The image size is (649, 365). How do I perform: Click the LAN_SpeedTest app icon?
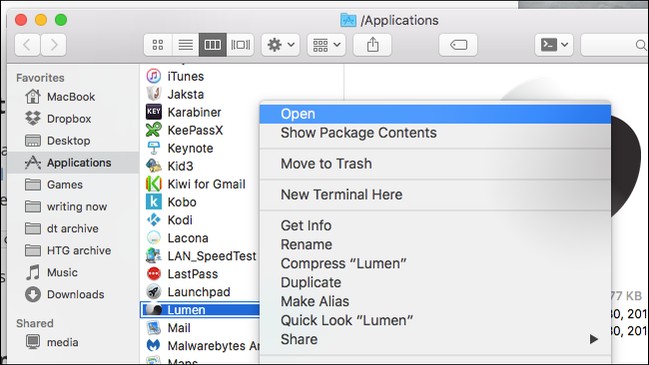click(x=154, y=256)
